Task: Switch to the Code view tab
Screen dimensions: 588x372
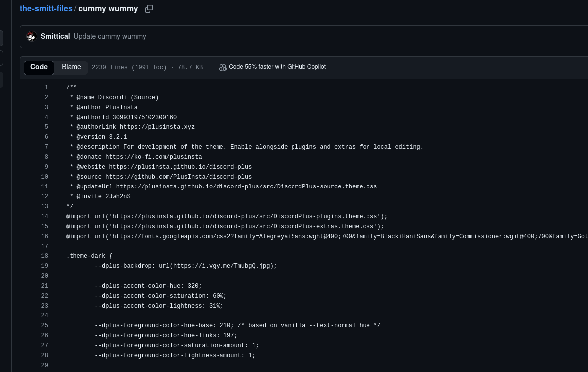Action: [39, 67]
